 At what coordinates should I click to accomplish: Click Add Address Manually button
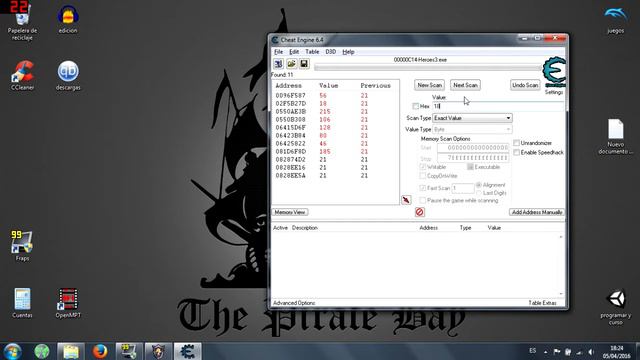pos(537,212)
